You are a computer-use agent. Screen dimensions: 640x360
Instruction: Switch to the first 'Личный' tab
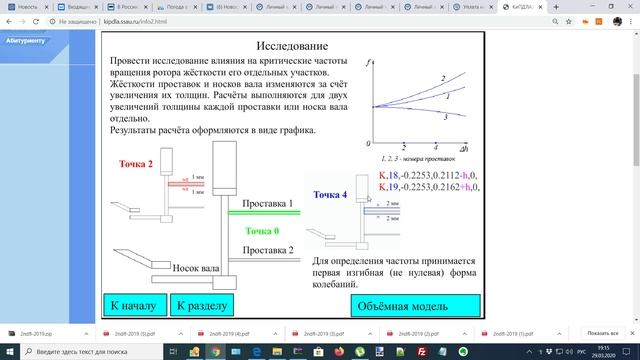click(x=275, y=7)
